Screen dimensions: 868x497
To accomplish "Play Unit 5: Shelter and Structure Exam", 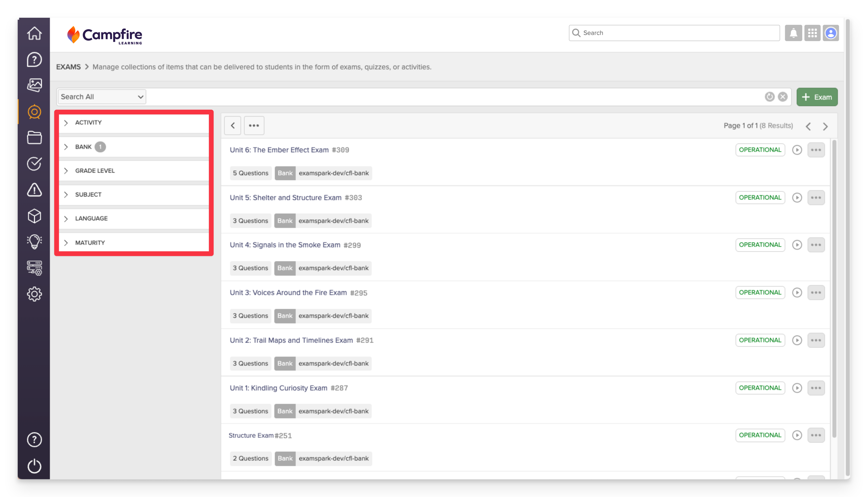I will click(x=797, y=198).
